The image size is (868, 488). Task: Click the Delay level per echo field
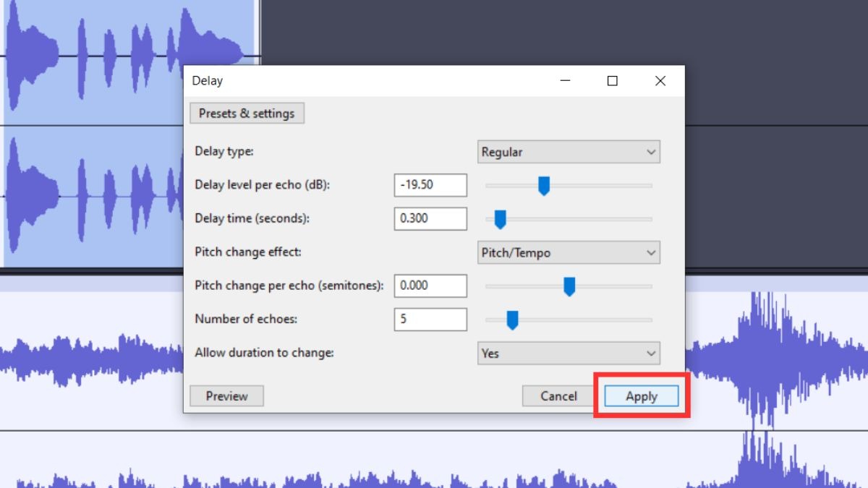coord(430,185)
